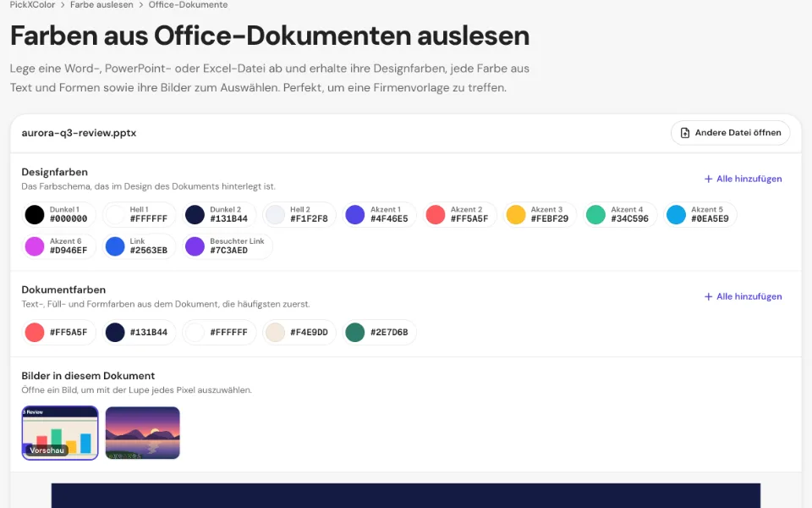Choose the Link color #2563EB

pos(139,246)
